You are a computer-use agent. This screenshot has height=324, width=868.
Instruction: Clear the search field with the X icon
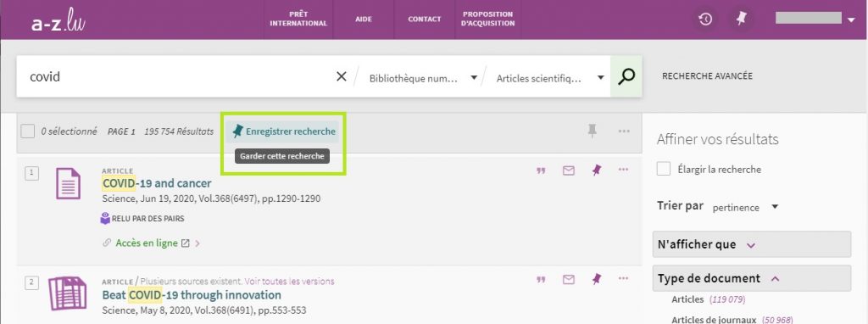342,77
